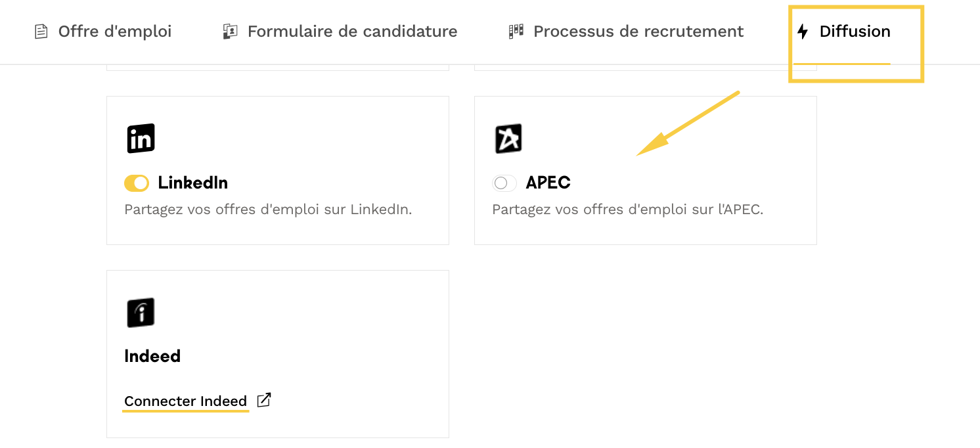Click the APEC sharing description text
The width and height of the screenshot is (980, 448).
click(x=627, y=210)
